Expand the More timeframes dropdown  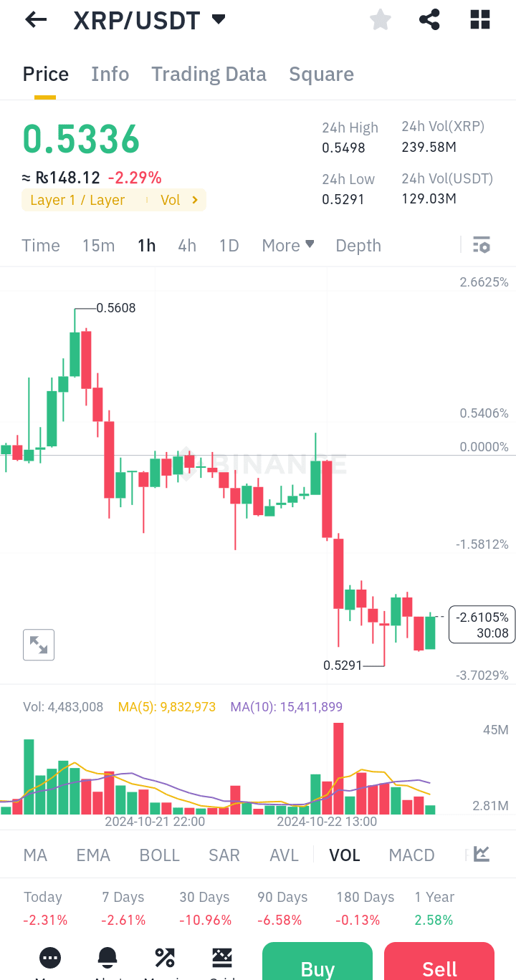tap(288, 245)
